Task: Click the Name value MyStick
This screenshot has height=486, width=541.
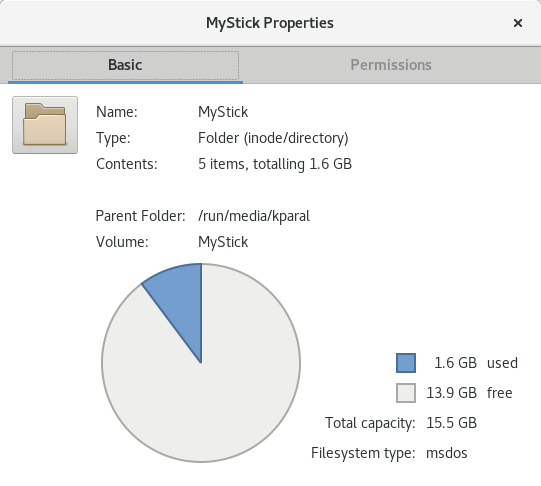Action: tap(223, 112)
